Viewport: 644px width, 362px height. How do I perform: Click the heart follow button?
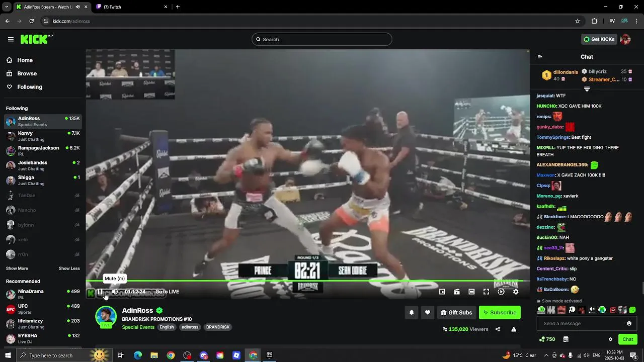(x=428, y=312)
